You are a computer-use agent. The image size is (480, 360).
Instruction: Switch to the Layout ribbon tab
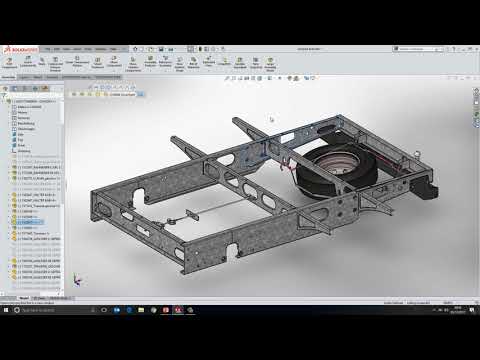[25, 77]
